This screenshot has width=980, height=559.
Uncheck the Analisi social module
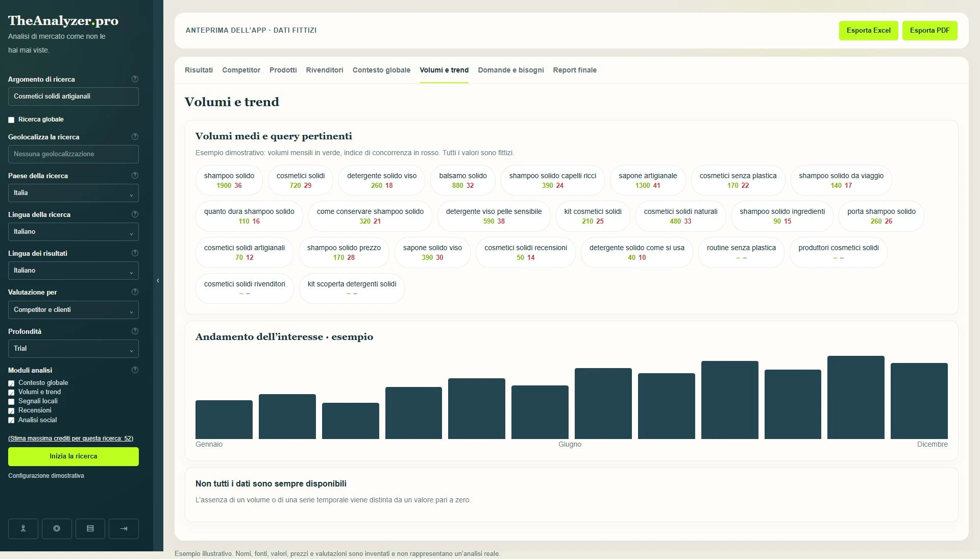11,420
